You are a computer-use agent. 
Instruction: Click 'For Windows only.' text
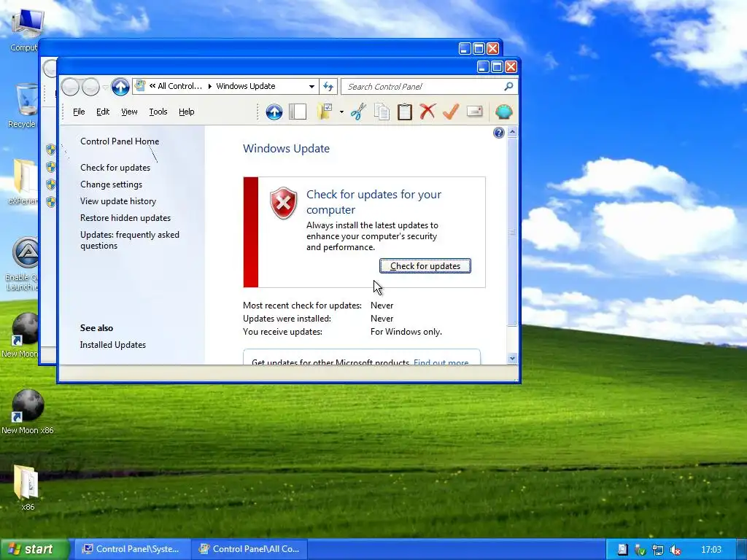[x=406, y=332]
